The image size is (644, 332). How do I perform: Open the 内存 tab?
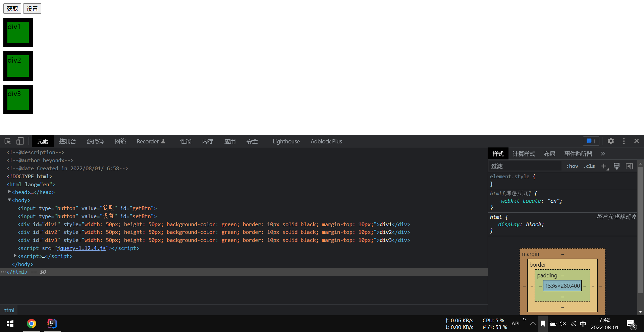(208, 141)
